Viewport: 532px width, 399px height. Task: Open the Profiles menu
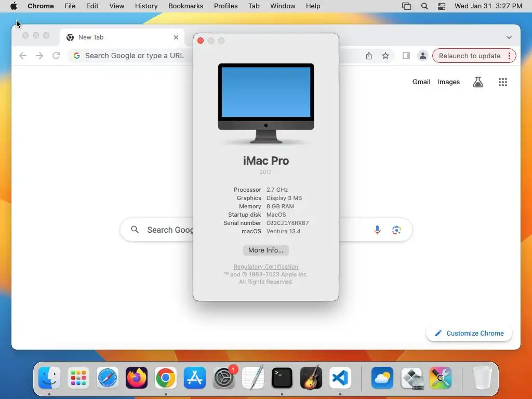click(x=225, y=6)
